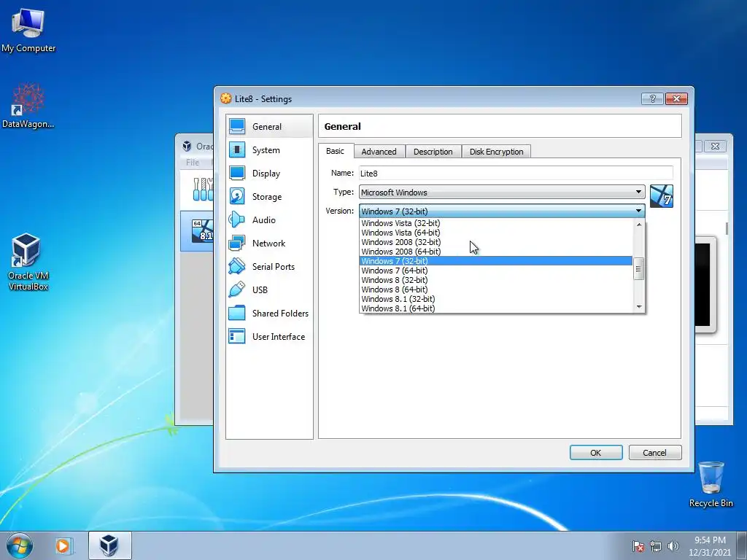Select Windows 8.1 (32-bit) list entry

click(x=495, y=299)
